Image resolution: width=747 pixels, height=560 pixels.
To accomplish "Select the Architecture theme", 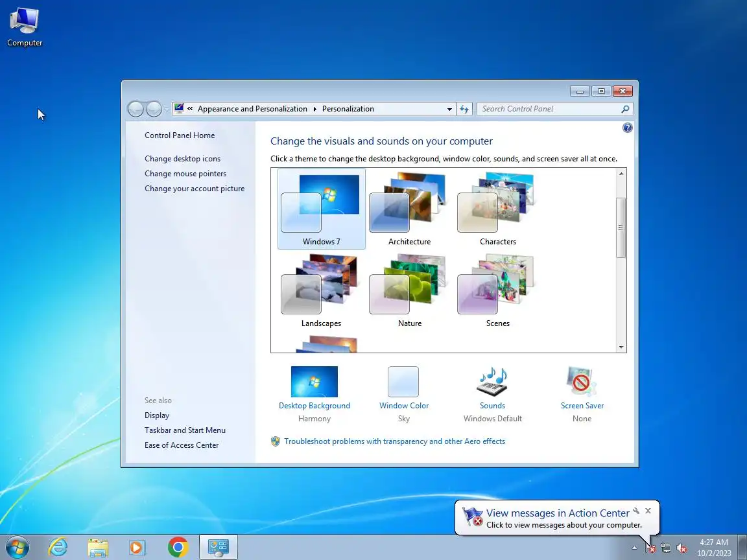I will 409,209.
